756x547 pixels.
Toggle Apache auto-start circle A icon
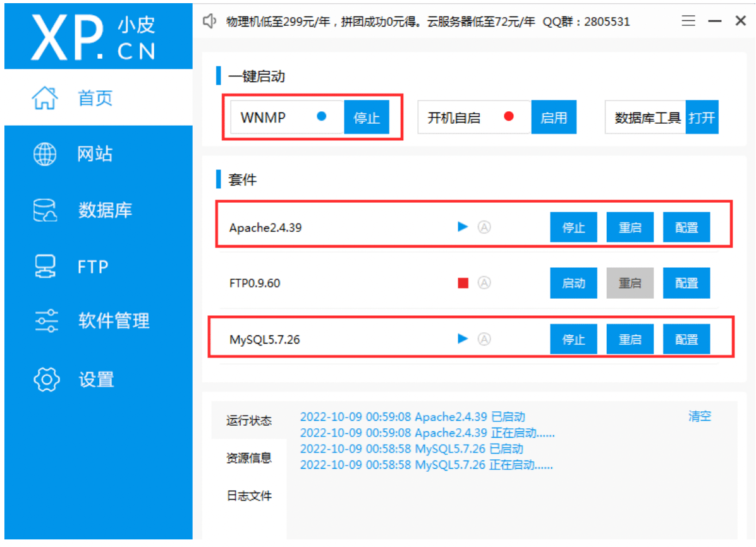(x=484, y=227)
